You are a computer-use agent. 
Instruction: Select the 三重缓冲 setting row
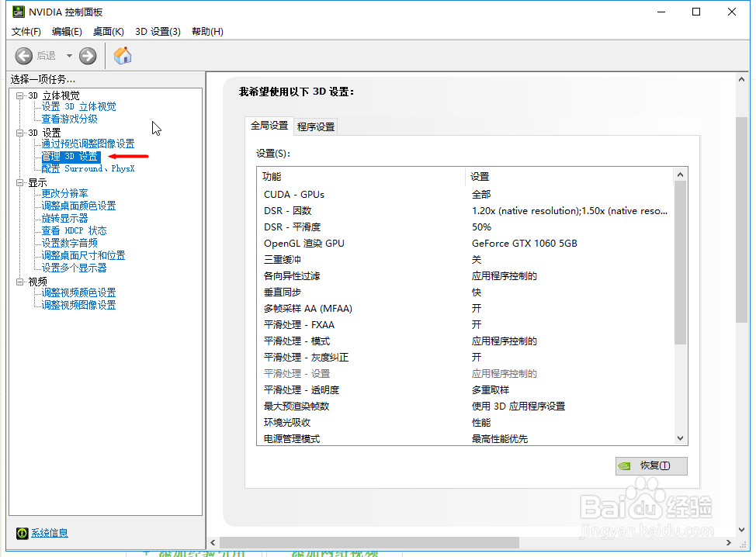coord(465,260)
